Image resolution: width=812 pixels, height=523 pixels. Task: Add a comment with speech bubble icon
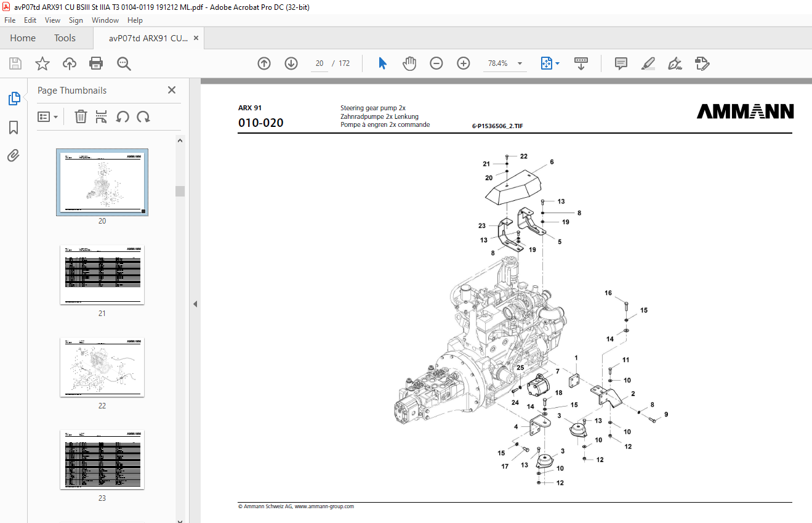click(621, 63)
